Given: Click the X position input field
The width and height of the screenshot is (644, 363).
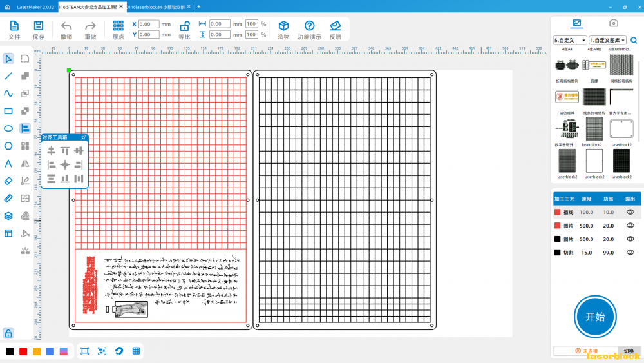Looking at the screenshot, I should [148, 25].
